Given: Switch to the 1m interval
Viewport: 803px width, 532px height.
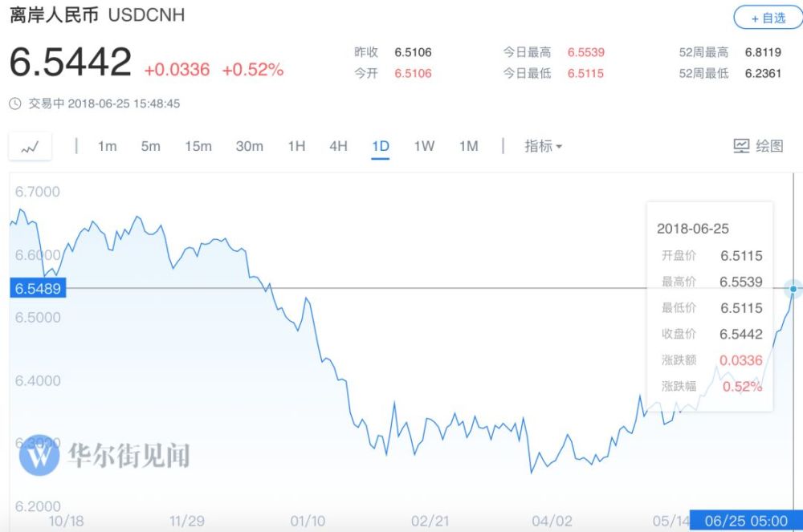Looking at the screenshot, I should [107, 146].
